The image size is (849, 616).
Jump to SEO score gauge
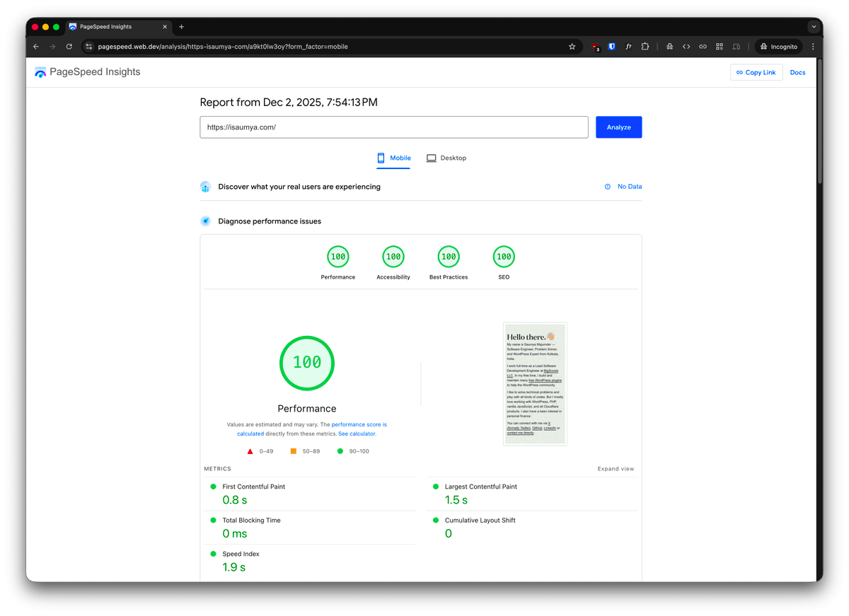504,262
